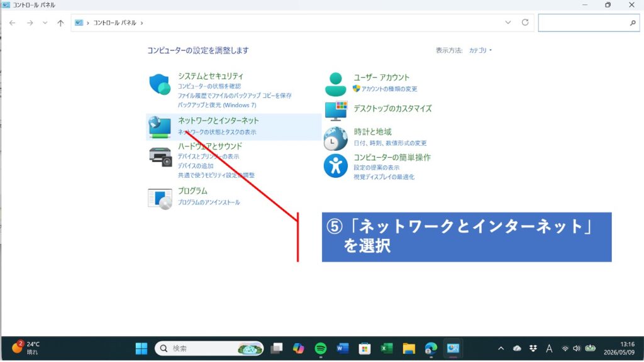Click the Control Panel search box
This screenshot has height=362, width=644.
589,23
